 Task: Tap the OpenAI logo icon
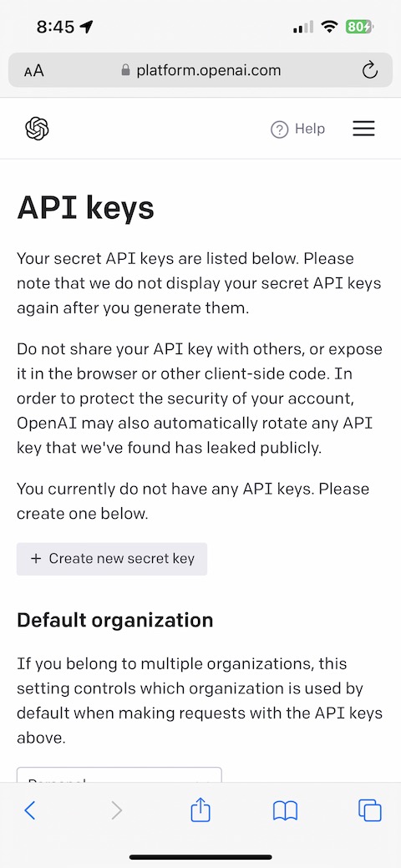(x=37, y=129)
